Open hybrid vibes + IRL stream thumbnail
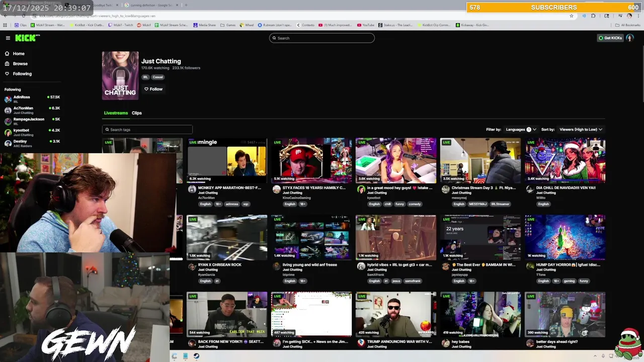This screenshot has width=644, height=362. point(396,237)
